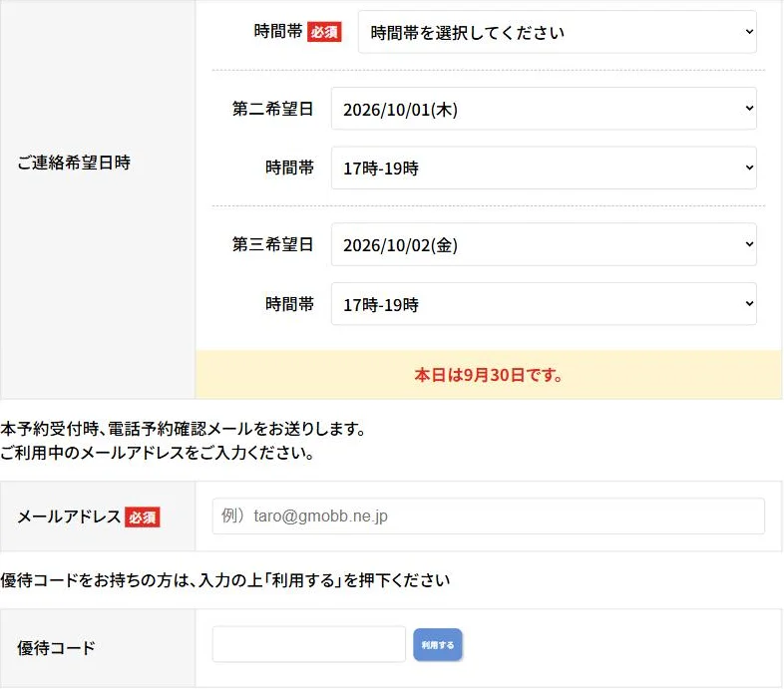Click the text 本予約受付時、電話予約確認メールをお送りします。
Viewport: 784px width, 689px height.
click(x=184, y=429)
